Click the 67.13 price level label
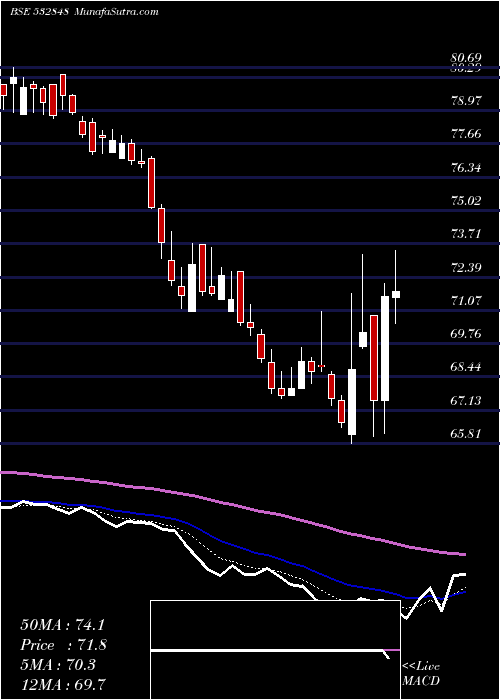Viewport: 500px width, 700px height. [466, 400]
